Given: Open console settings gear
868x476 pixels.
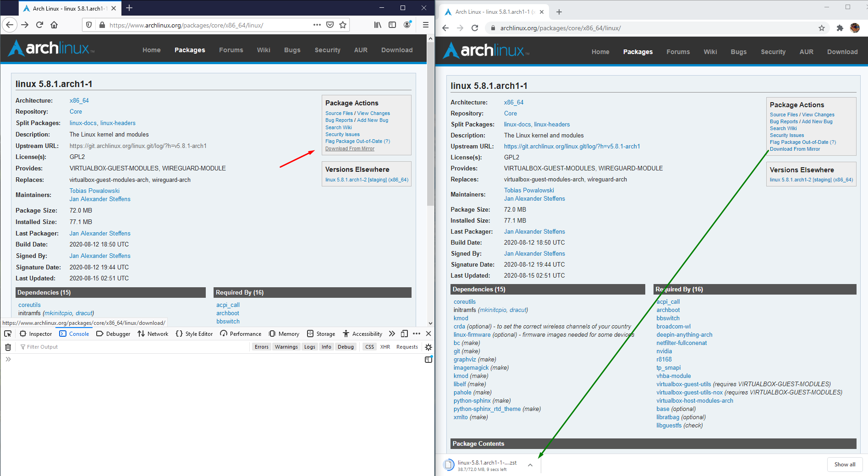Looking at the screenshot, I should pyautogui.click(x=429, y=347).
